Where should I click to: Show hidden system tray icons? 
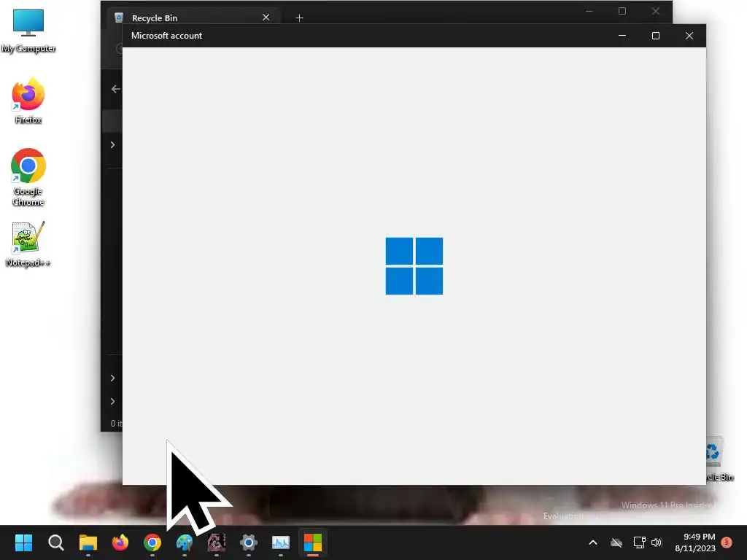(x=592, y=542)
